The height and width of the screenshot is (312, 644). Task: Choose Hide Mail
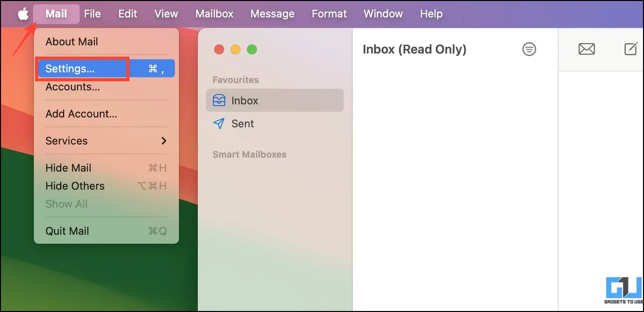pyautogui.click(x=106, y=168)
